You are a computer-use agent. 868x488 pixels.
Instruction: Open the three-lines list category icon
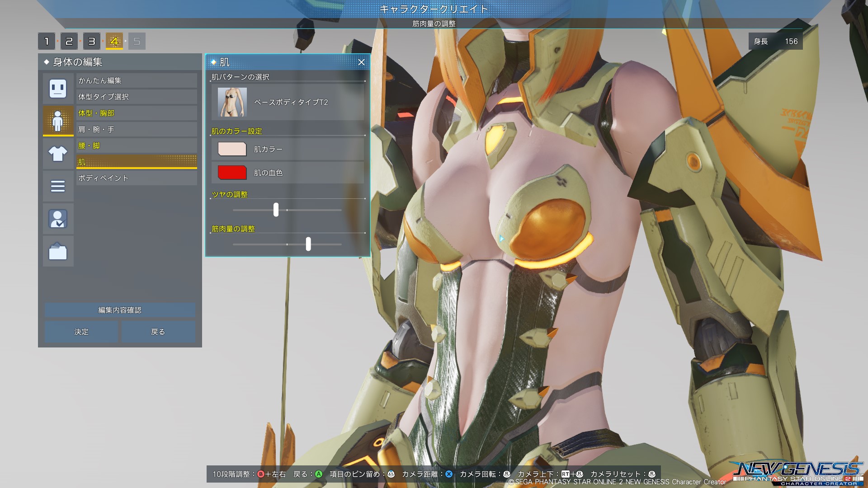point(58,186)
